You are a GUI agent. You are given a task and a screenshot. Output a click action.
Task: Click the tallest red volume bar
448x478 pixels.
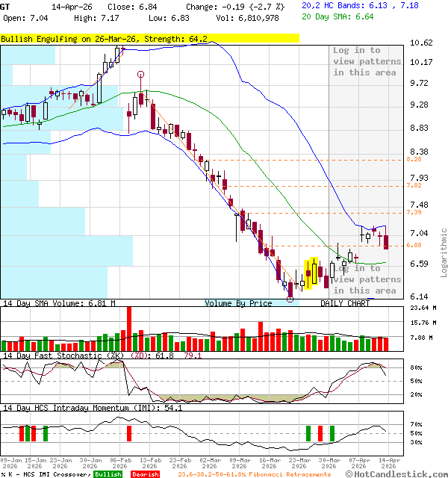click(128, 328)
